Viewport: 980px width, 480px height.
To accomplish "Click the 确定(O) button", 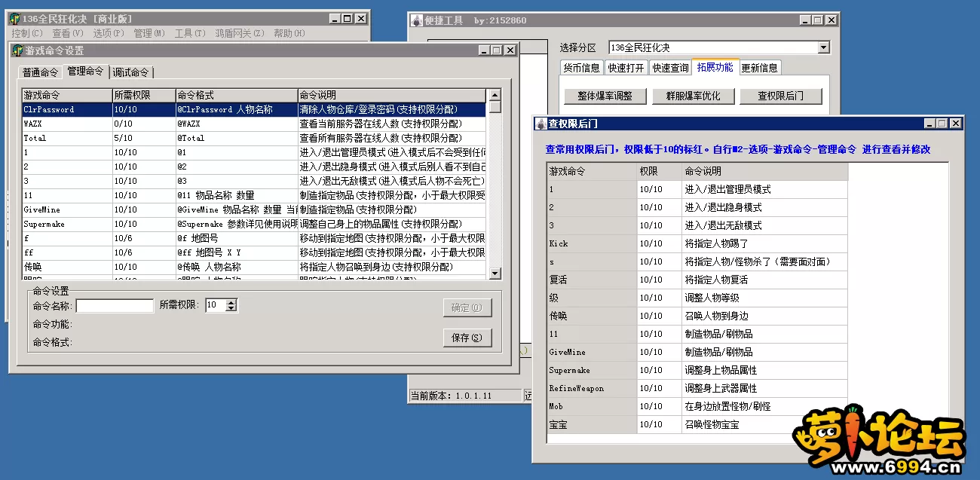I will pyautogui.click(x=467, y=307).
